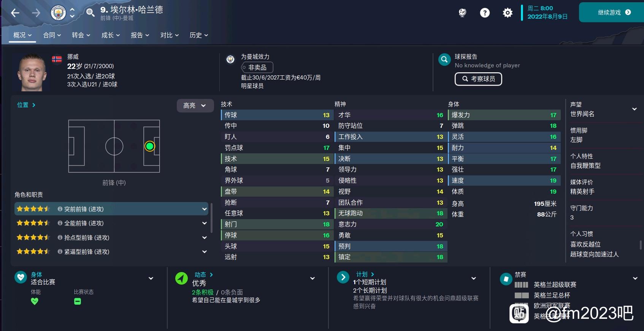Click the 继续游戏 button

[x=611, y=13]
